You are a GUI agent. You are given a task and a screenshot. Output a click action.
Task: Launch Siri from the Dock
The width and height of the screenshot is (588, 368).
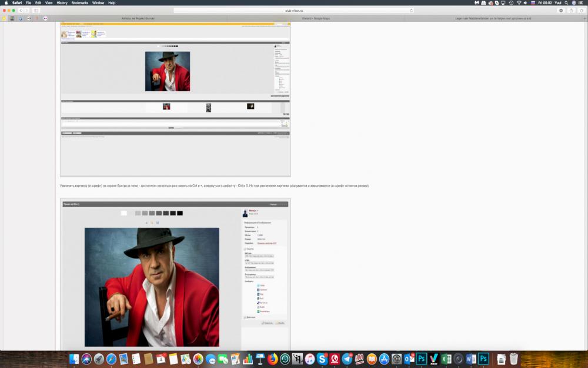(86, 359)
